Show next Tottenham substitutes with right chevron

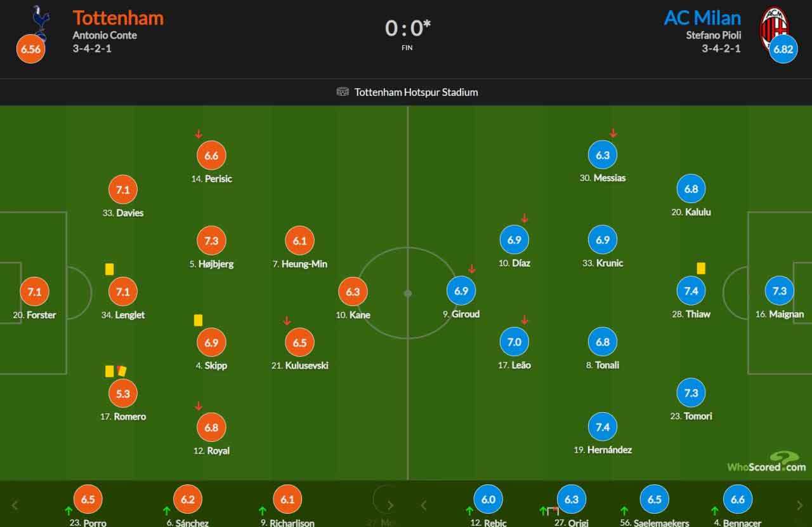click(x=390, y=505)
